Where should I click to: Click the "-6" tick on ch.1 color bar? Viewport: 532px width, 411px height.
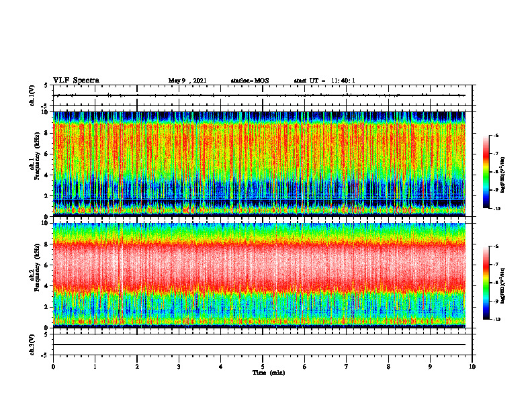[x=496, y=135]
